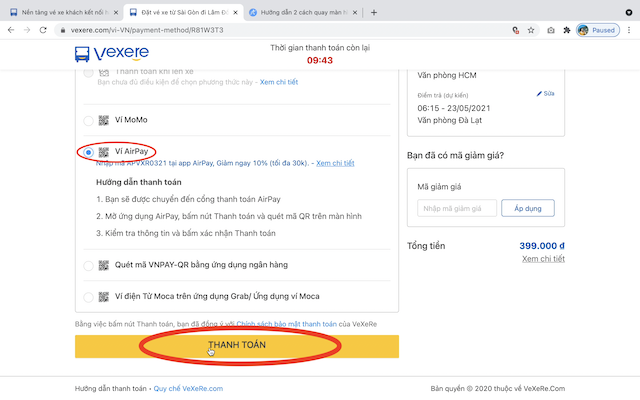This screenshot has height=400, width=640.
Task: Select the Ví AirPay radio button
Action: pos(88,153)
